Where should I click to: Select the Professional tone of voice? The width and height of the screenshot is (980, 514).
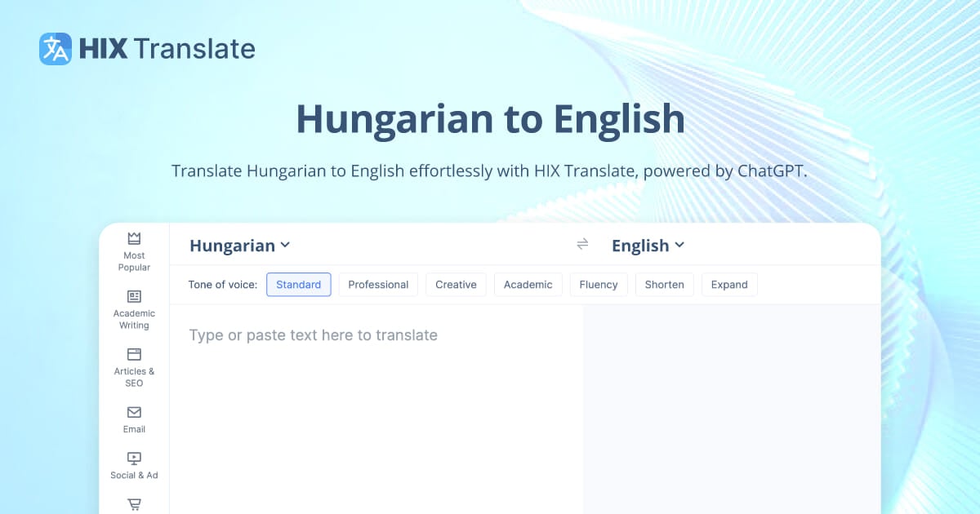[378, 284]
